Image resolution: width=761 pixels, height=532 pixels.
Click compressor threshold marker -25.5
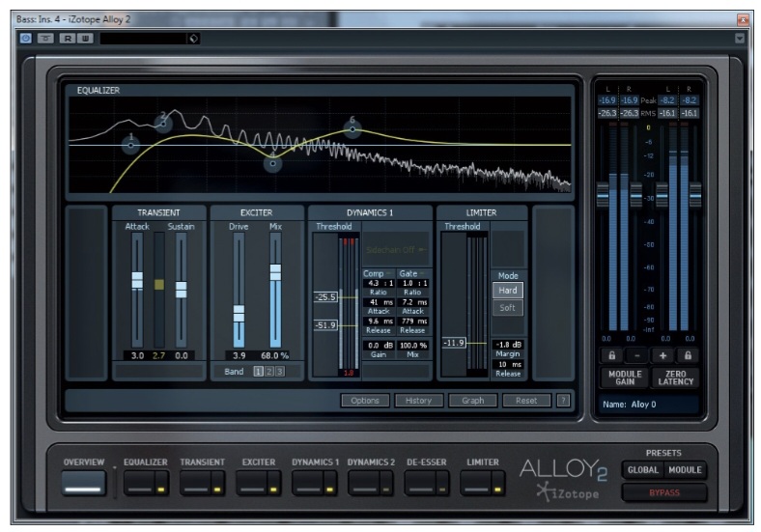click(x=325, y=297)
